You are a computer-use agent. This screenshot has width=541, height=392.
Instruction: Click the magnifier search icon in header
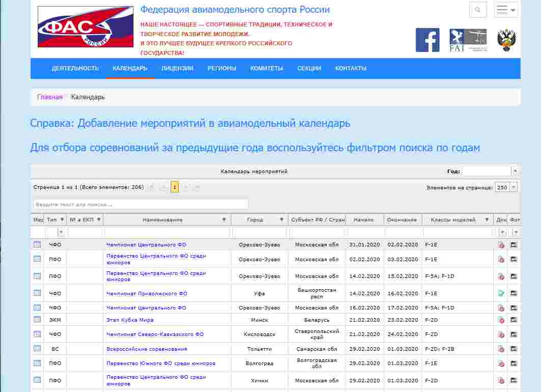(x=477, y=10)
